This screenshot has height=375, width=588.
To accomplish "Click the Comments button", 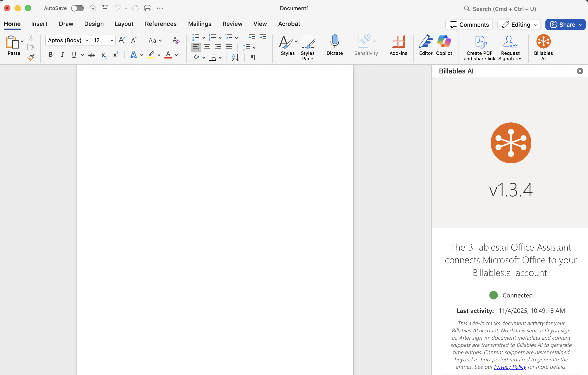I will tap(469, 24).
